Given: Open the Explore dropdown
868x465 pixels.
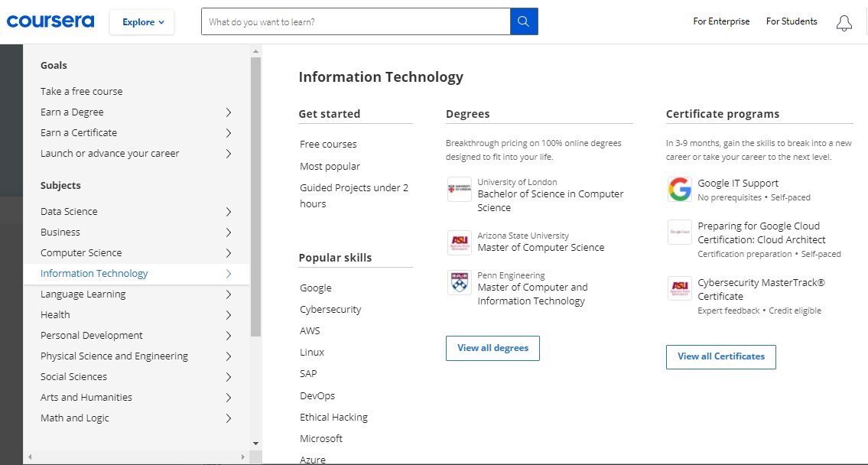Looking at the screenshot, I should pos(142,22).
